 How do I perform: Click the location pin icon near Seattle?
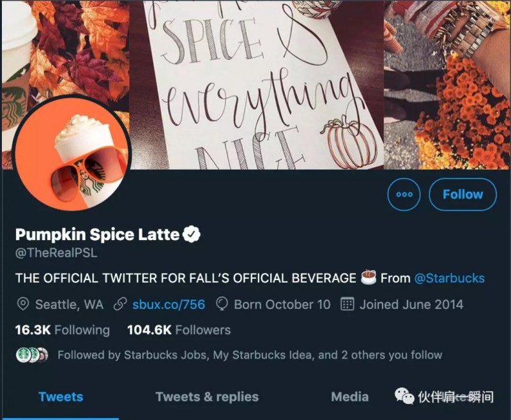click(x=23, y=304)
